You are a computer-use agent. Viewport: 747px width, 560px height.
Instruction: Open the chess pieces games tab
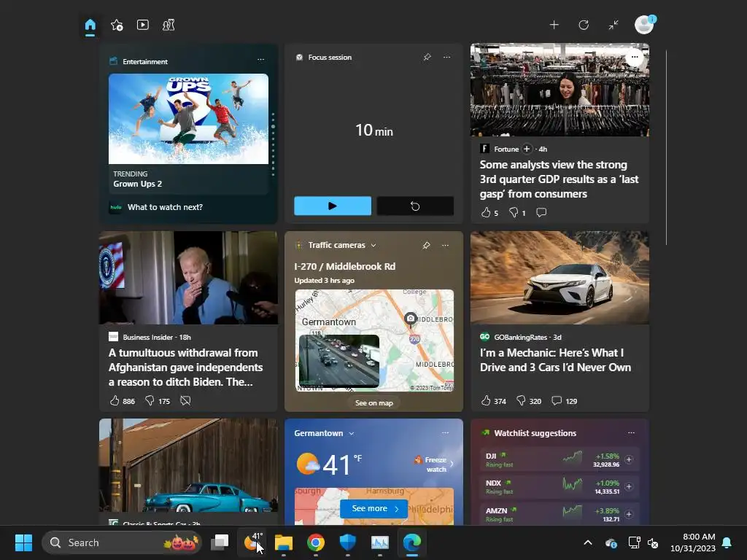(169, 25)
